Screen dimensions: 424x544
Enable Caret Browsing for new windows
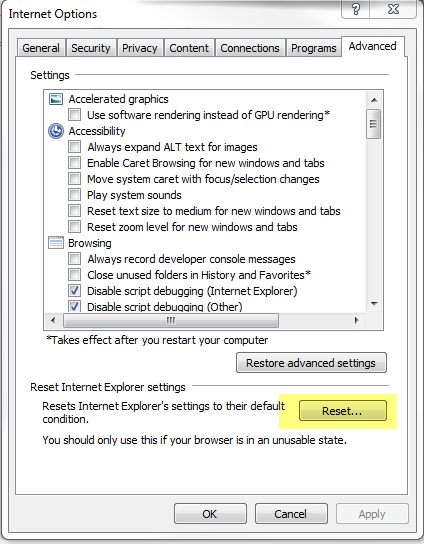[75, 163]
